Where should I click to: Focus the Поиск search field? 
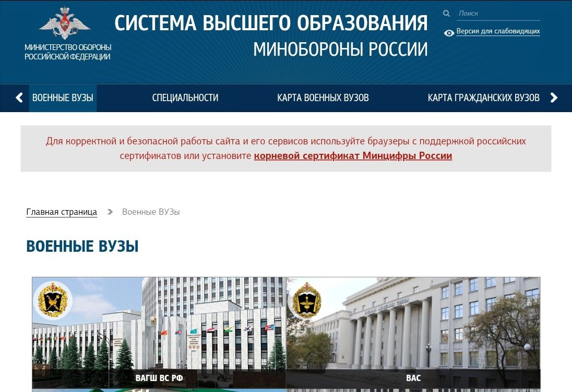coord(498,14)
